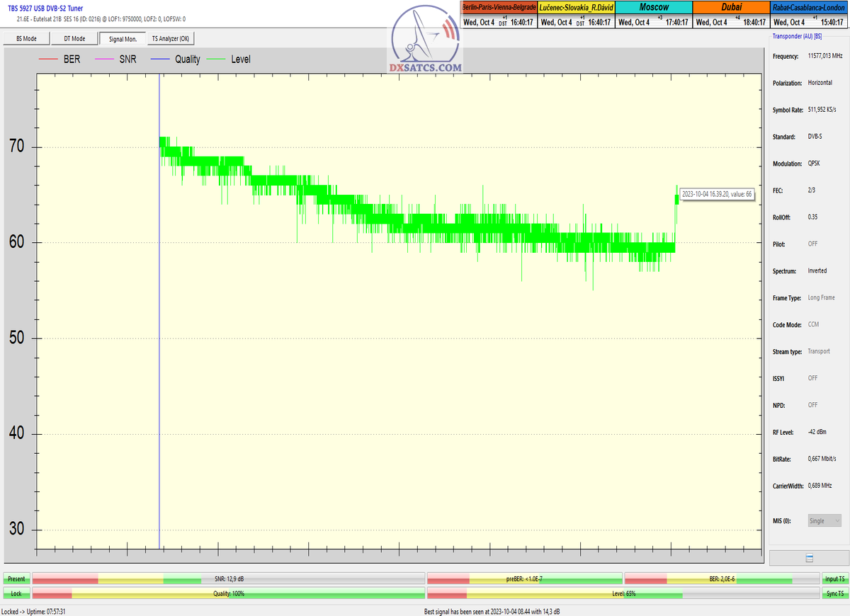Select the Signal Mon. tab
The image size is (850, 616).
[123, 39]
